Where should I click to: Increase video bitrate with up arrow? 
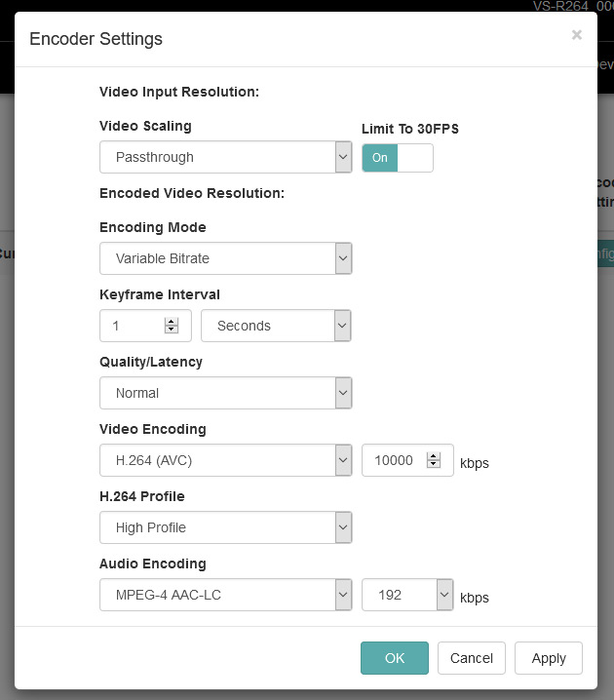433,455
